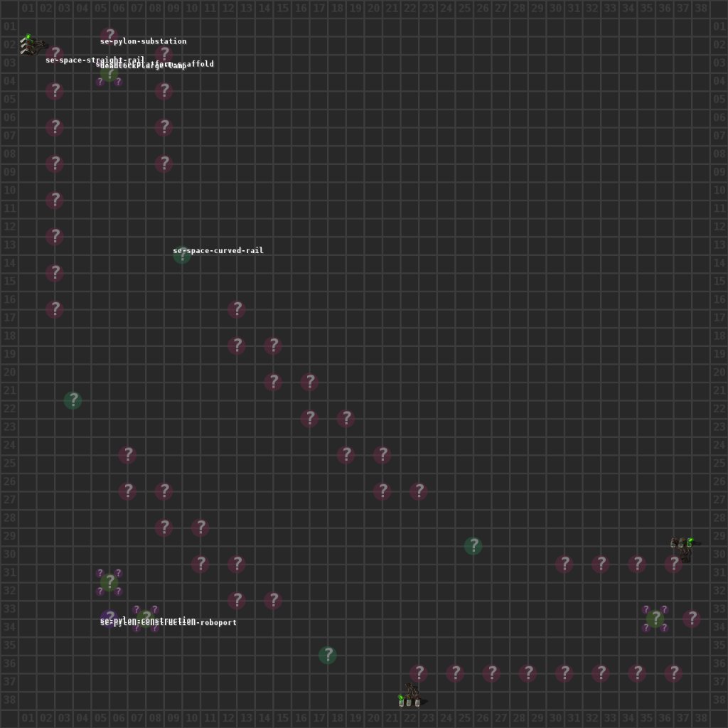The image size is (728, 728).
Task: Click red marker at columns 30-31, rows 30-31
Action: click(x=564, y=564)
